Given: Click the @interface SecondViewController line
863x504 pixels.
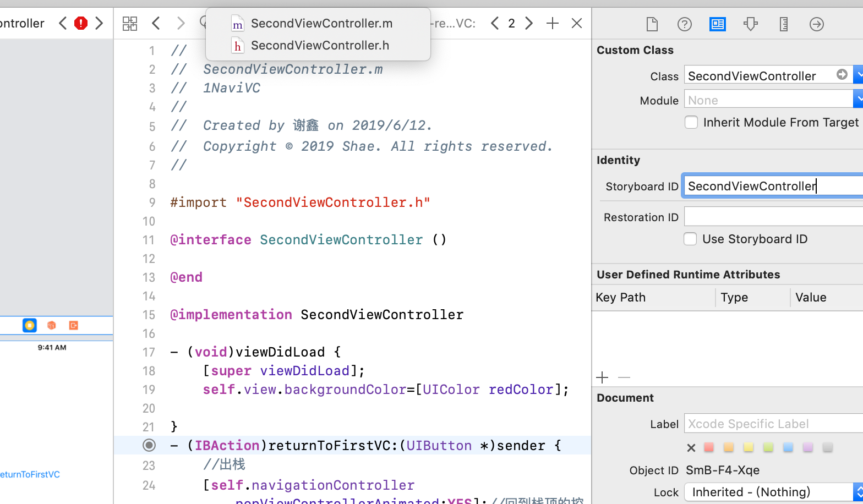Looking at the screenshot, I should pos(308,240).
